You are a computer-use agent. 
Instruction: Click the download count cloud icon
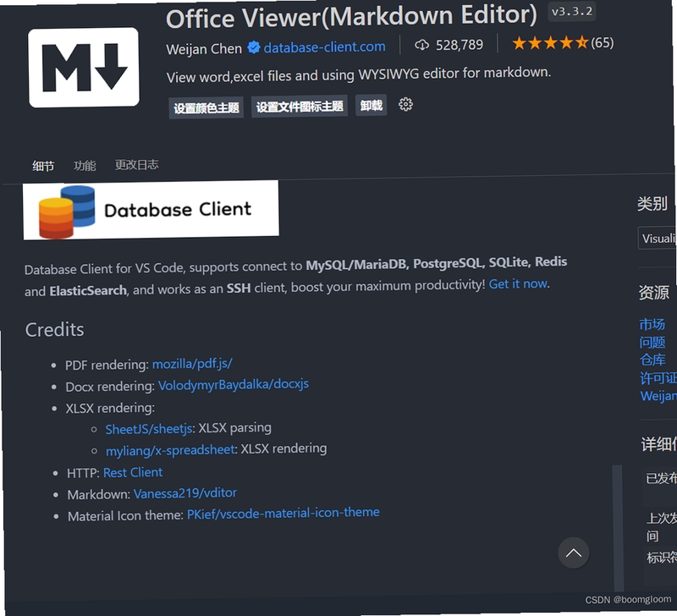(421, 45)
